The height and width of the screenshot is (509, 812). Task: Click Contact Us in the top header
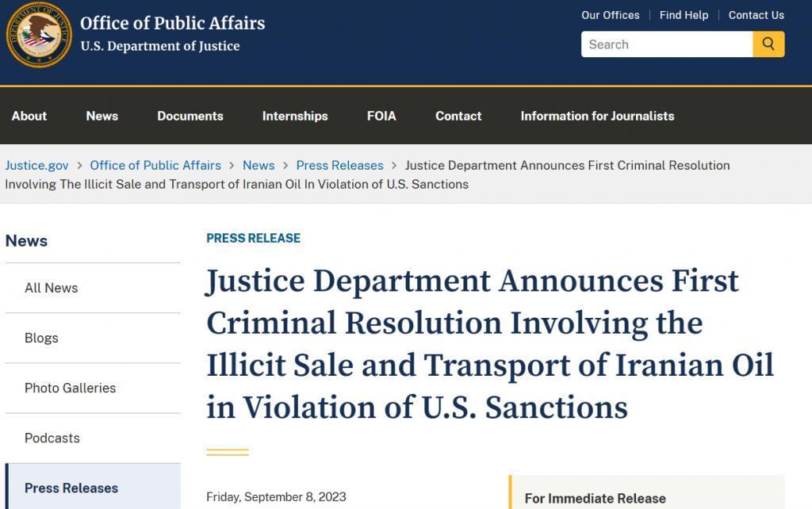point(756,14)
